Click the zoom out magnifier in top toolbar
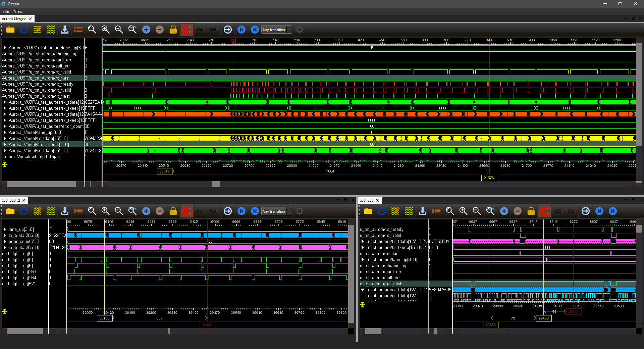Image resolution: width=644 pixels, height=349 pixels. (x=119, y=30)
